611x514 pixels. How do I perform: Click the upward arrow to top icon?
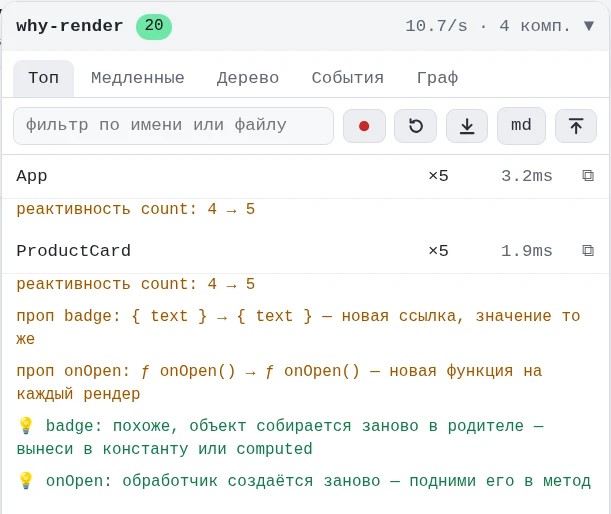click(x=576, y=126)
